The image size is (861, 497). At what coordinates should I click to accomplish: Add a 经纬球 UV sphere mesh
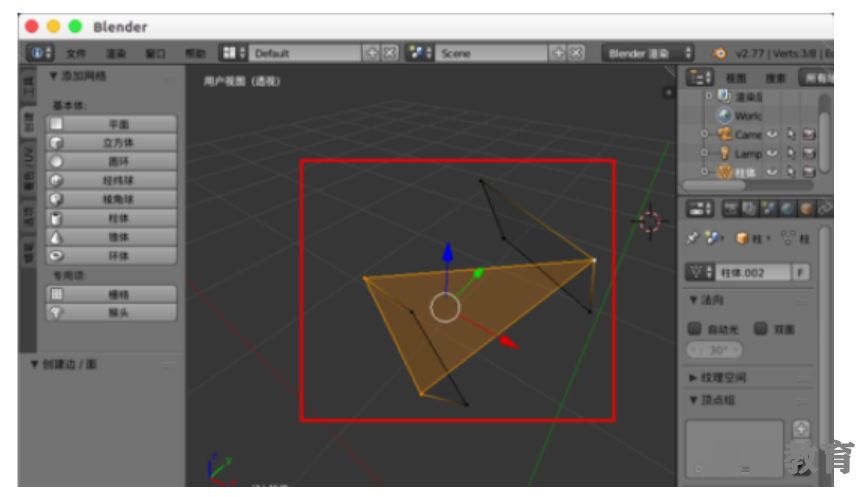[x=111, y=180]
